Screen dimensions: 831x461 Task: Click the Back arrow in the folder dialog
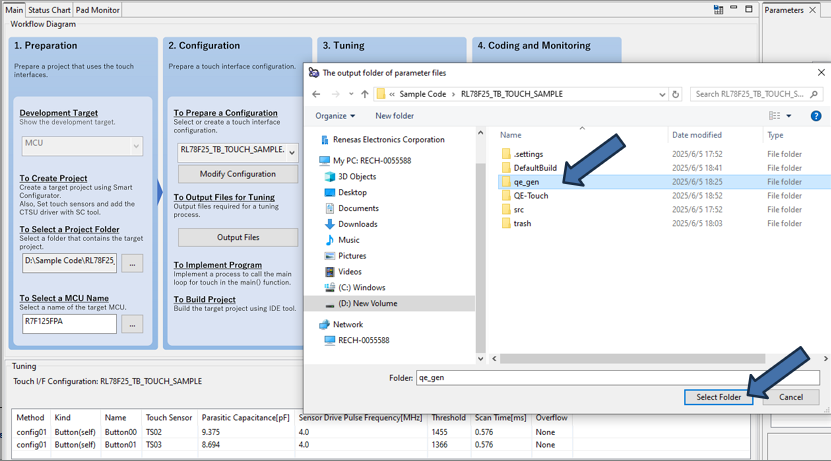tap(316, 94)
